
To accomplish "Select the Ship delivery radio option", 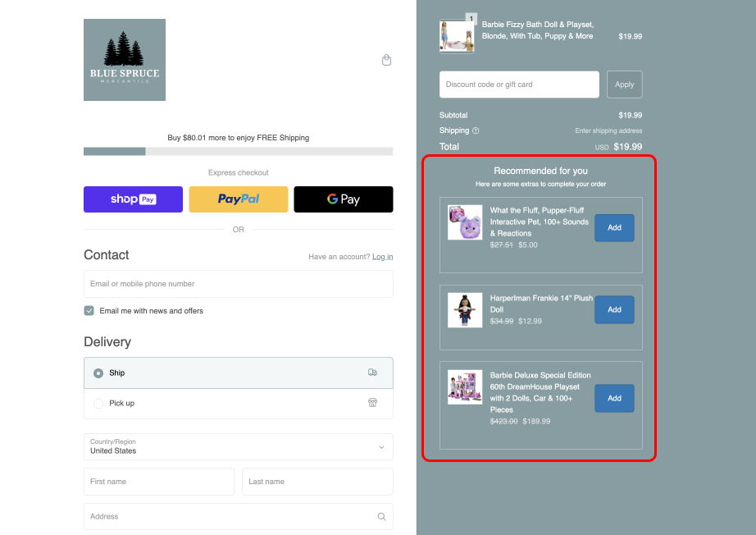I will 98,373.
